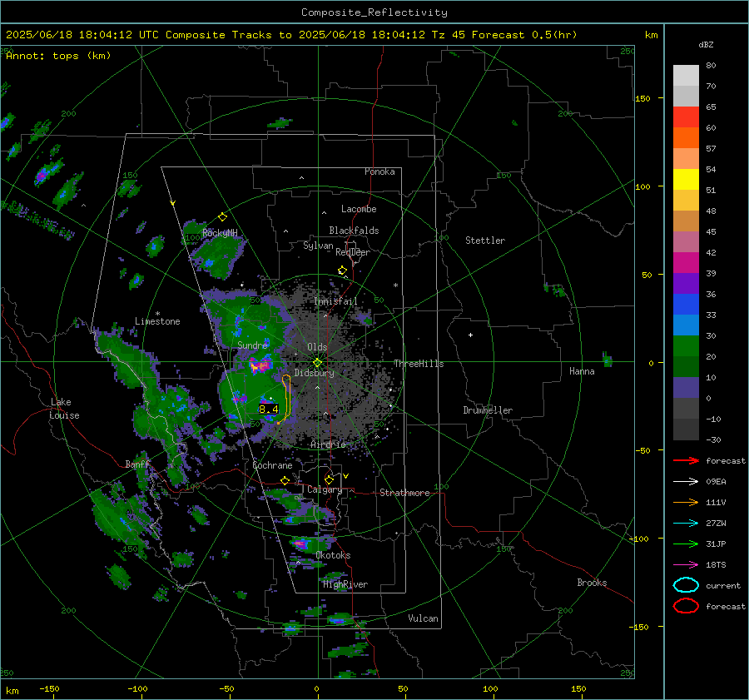749x700 pixels.
Task: Click the red forecast ellipse legend icon
Action: (x=686, y=606)
